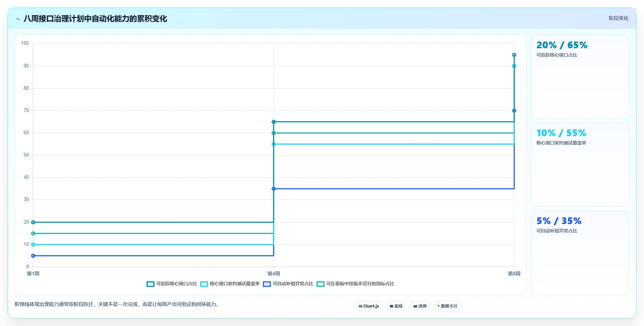Click the 表格 tag button
This screenshot has width=644, height=326.
(396, 306)
